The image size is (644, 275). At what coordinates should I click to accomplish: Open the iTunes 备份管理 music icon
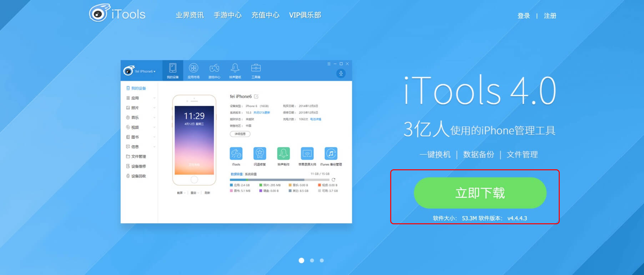pyautogui.click(x=331, y=154)
